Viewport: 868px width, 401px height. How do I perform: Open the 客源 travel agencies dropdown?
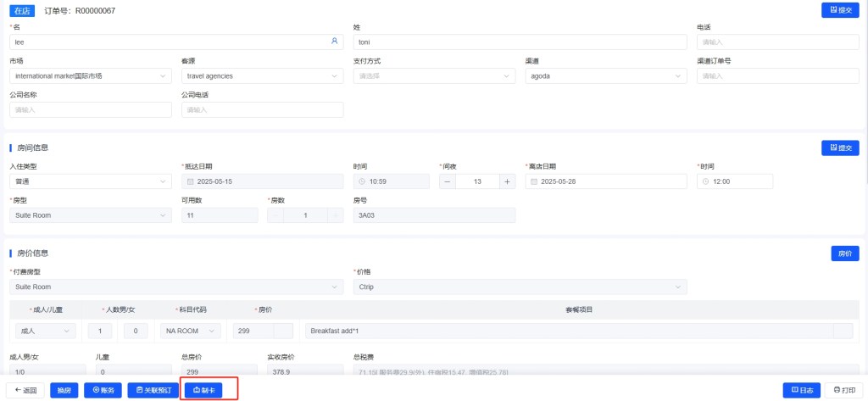click(262, 76)
